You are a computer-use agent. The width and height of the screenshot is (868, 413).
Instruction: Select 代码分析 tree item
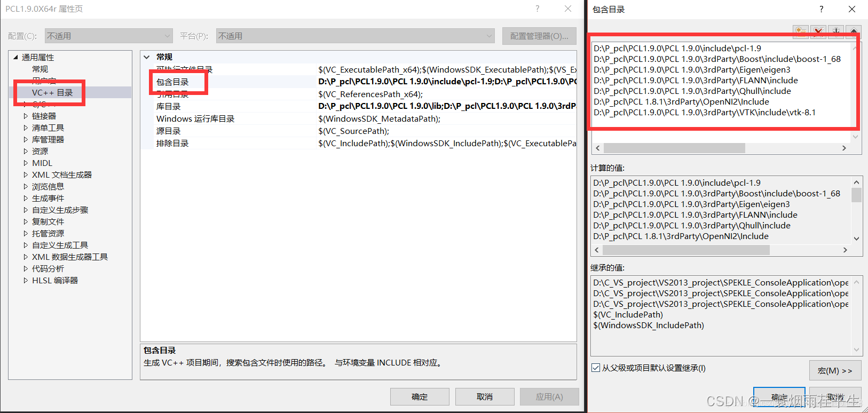[x=48, y=268]
